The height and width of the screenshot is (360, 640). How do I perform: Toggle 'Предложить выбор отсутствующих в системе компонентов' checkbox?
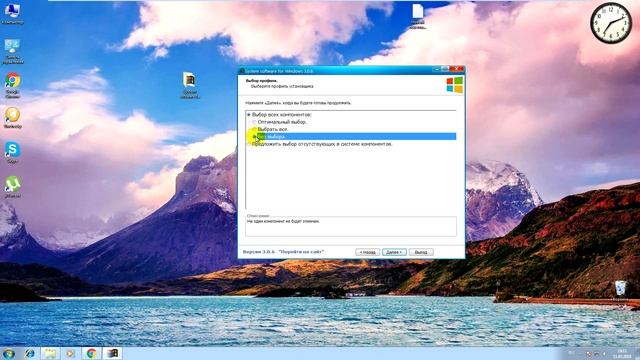320,144
